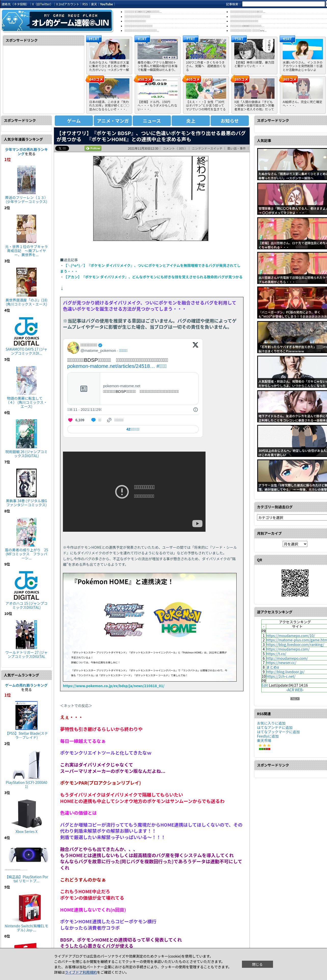Click the news card icon in tweet
The width and height of the screenshot is (327, 980).
click(x=84, y=389)
